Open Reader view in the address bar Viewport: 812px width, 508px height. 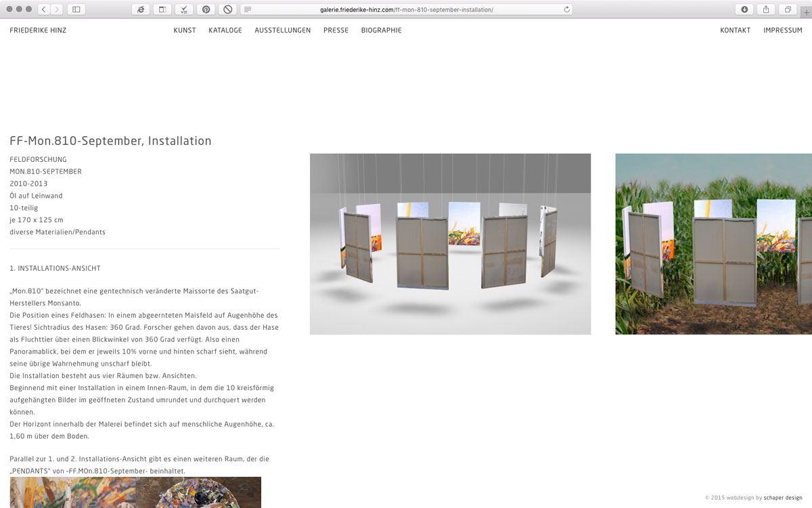tap(248, 9)
